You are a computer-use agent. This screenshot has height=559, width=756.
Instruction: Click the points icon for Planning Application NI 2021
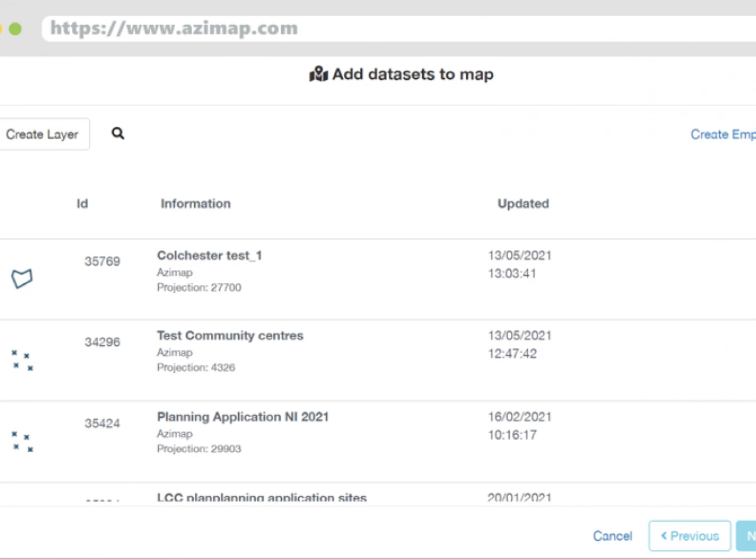(x=22, y=441)
